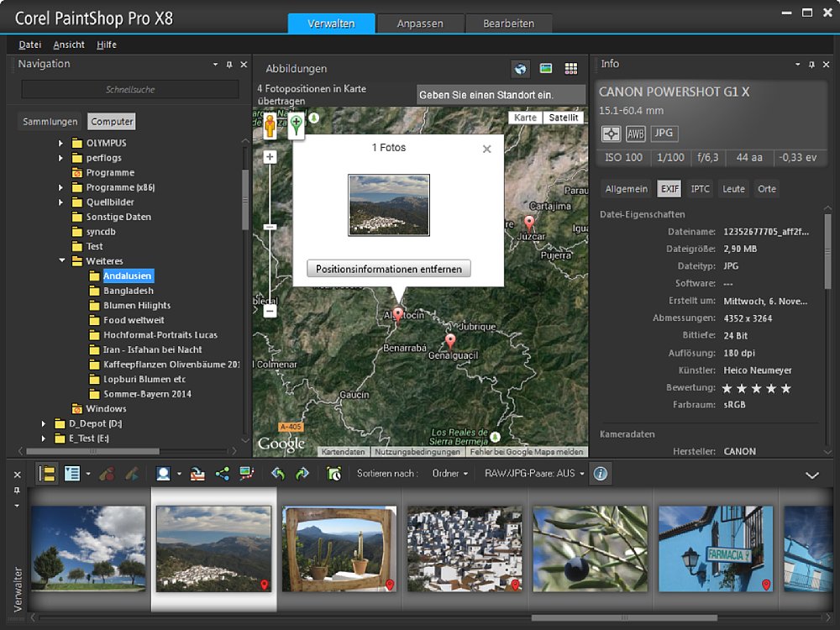Open the thumbnail view options dropdown arrow
The width and height of the screenshot is (840, 630).
[x=88, y=474]
